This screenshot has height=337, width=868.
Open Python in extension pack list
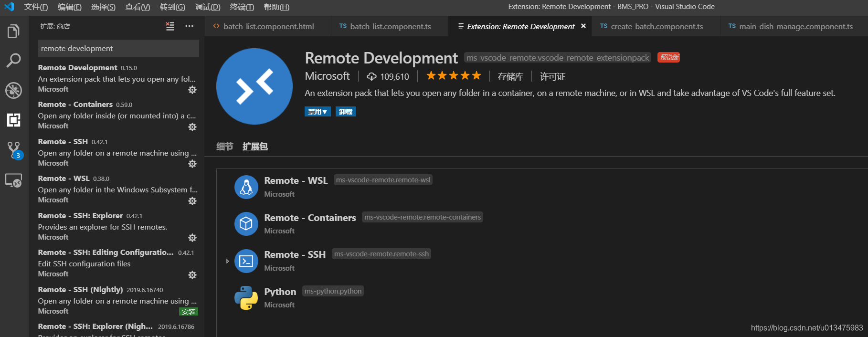coord(280,292)
